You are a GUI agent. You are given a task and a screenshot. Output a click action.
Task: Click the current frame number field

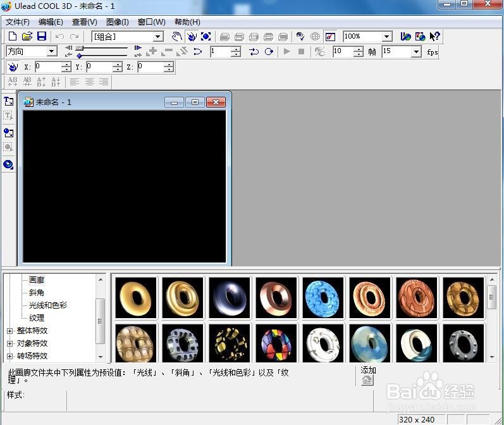[221, 51]
